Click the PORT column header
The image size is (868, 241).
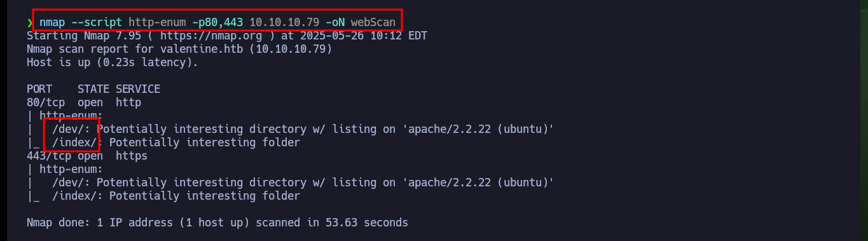[x=39, y=89]
